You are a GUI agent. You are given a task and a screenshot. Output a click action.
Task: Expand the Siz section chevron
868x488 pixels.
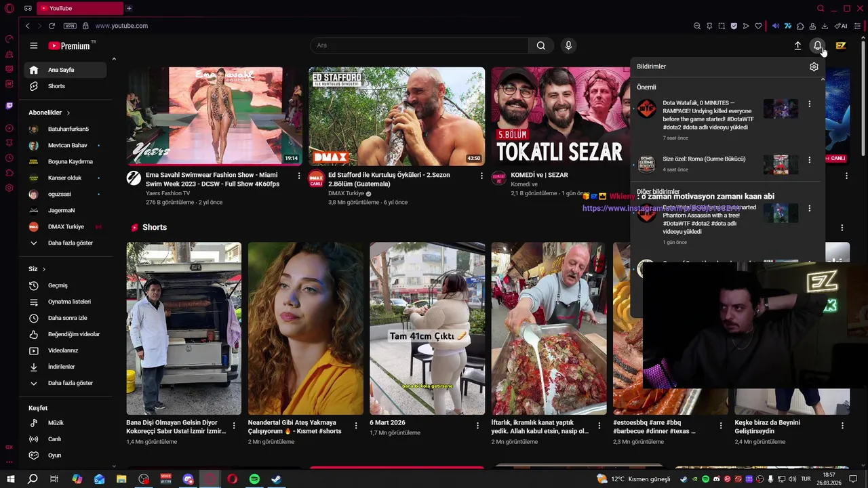[x=44, y=269]
